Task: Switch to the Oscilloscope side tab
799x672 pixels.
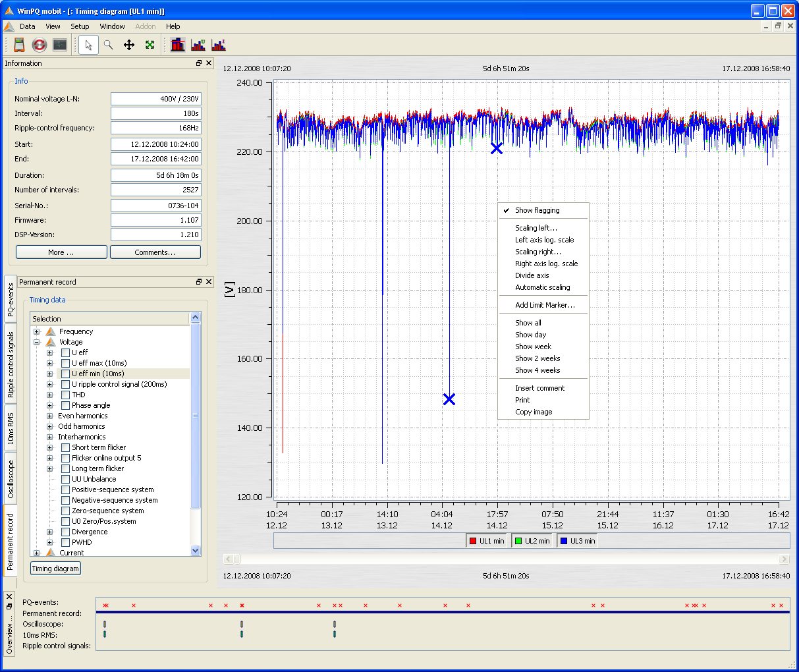Action: click(11, 479)
